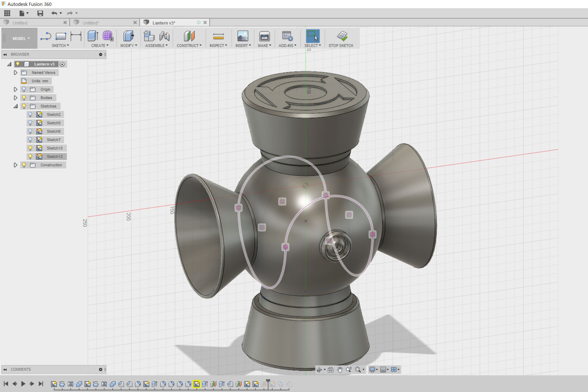Click the Measure icon above Inspect
The width and height of the screenshot is (588, 392).
(218, 36)
